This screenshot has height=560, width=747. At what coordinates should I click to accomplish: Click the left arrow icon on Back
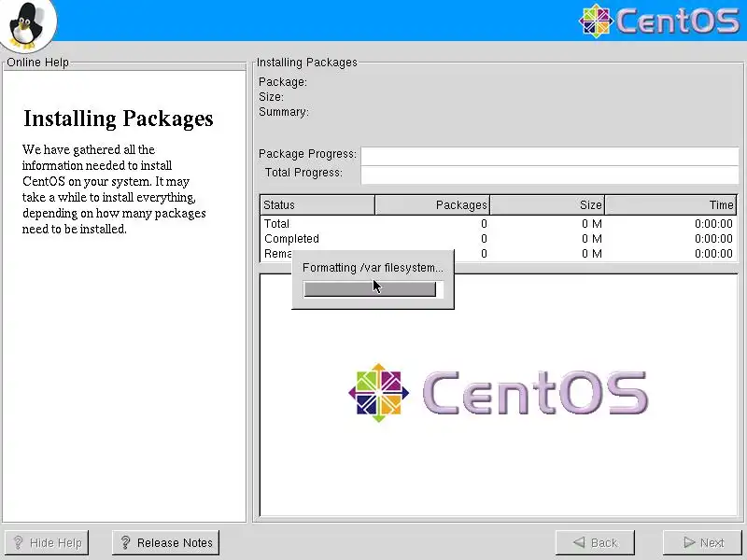pos(579,542)
